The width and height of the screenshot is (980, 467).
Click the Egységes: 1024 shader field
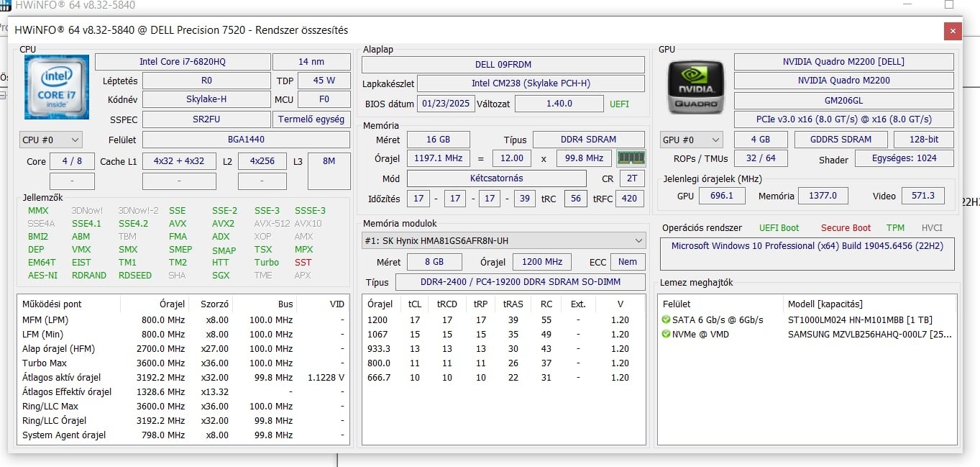coord(903,158)
